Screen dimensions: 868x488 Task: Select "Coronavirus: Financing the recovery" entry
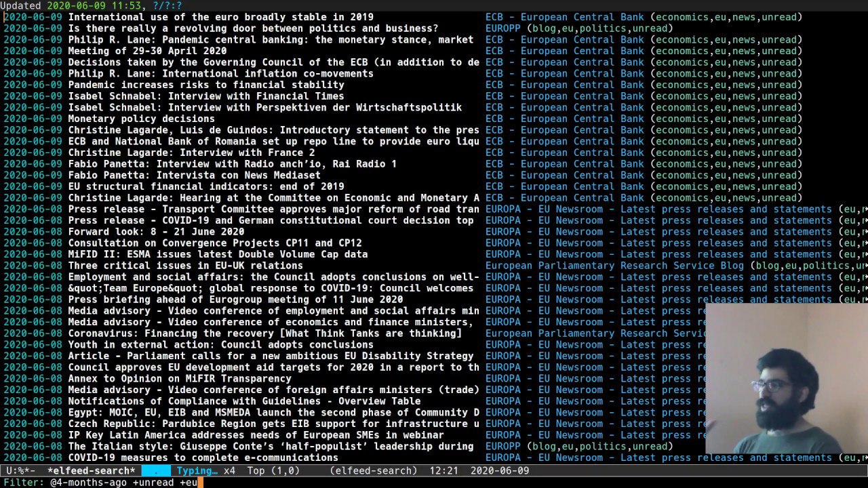pyautogui.click(x=264, y=333)
